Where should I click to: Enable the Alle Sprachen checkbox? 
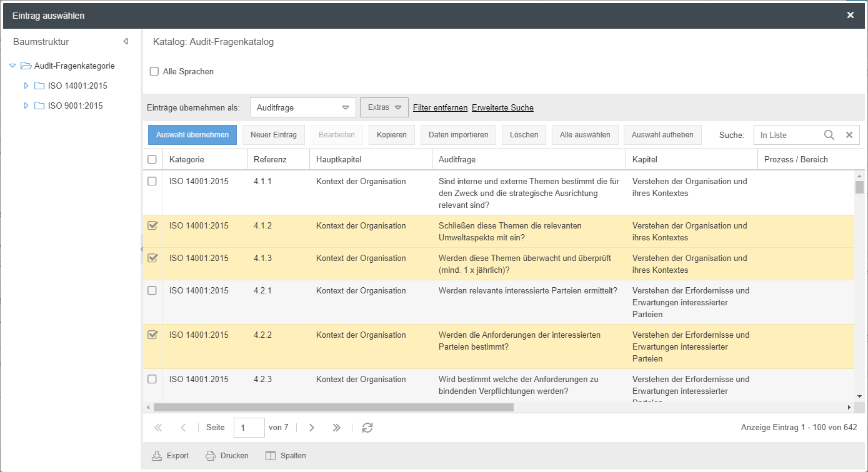[154, 71]
